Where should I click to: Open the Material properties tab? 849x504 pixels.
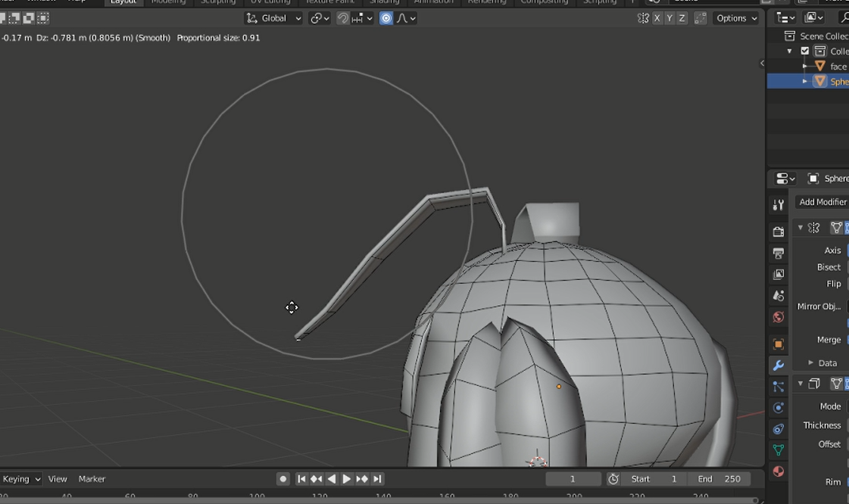tap(779, 471)
